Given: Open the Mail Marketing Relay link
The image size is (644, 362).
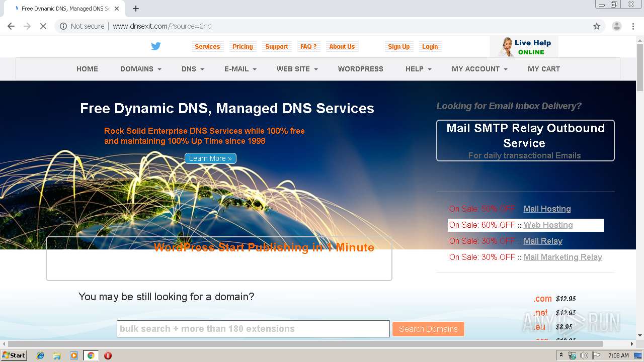Looking at the screenshot, I should point(562,257).
